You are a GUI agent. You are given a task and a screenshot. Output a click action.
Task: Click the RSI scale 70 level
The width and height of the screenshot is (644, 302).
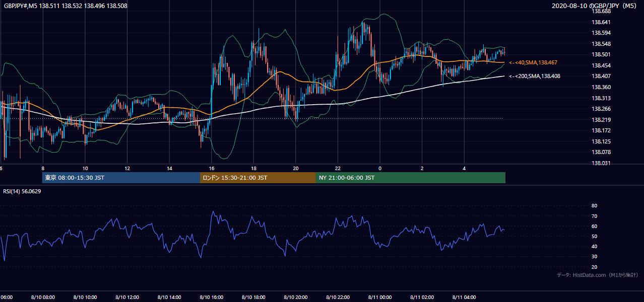(x=594, y=216)
